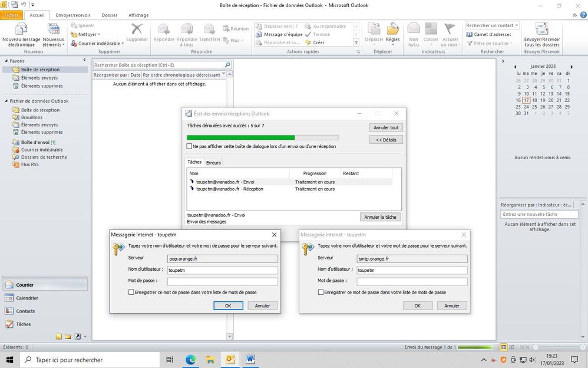
Task: Expand the Actions rapides gallery
Action: (x=356, y=43)
